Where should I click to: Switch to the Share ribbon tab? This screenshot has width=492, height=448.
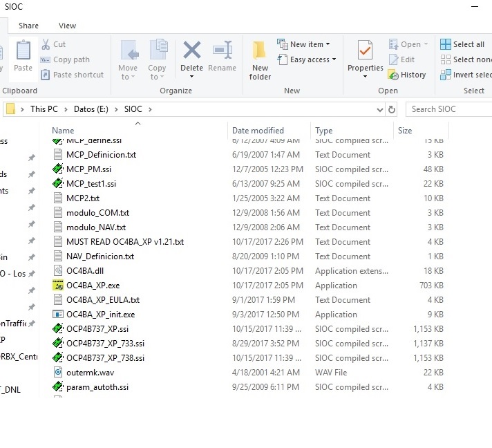pos(28,26)
